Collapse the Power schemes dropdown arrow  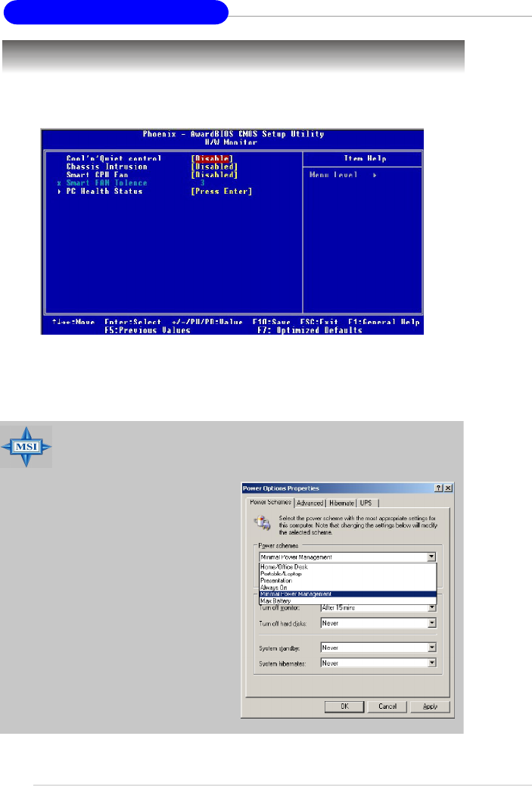point(431,557)
